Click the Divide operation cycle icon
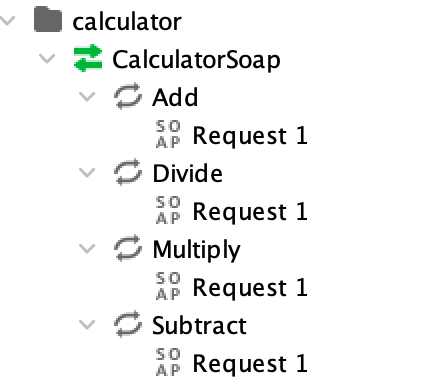This screenshot has width=448, height=384. pos(128,172)
